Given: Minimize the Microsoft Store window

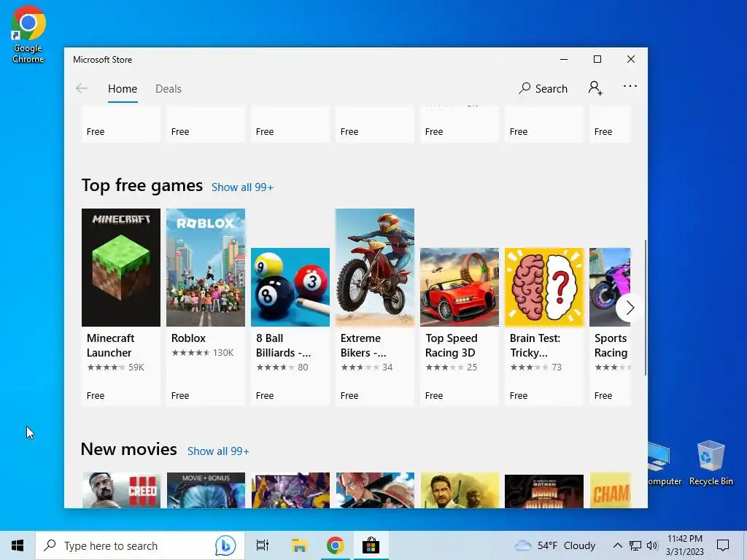Looking at the screenshot, I should (564, 59).
